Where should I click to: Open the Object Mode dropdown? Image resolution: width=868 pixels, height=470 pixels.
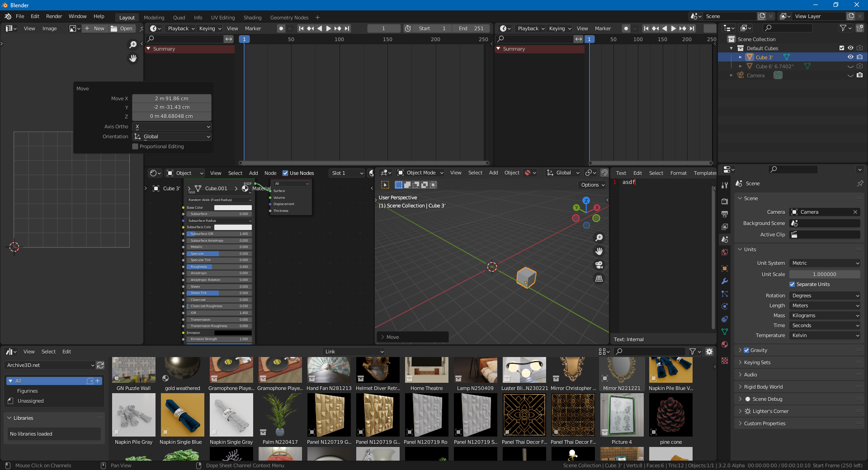pos(420,173)
